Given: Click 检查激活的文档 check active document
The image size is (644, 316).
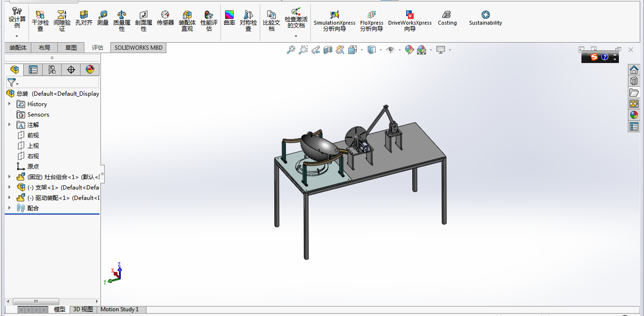Looking at the screenshot, I should point(296,18).
